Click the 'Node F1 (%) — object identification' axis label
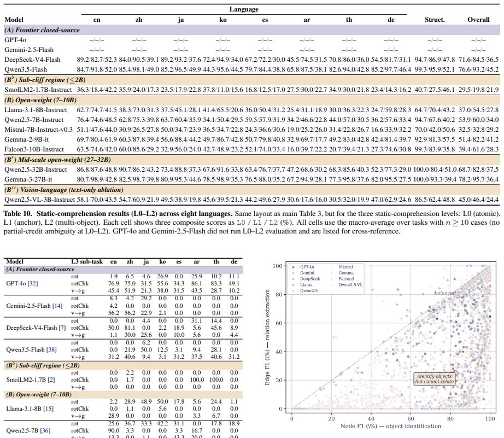This screenshot has height=438, width=504. pos(390,427)
